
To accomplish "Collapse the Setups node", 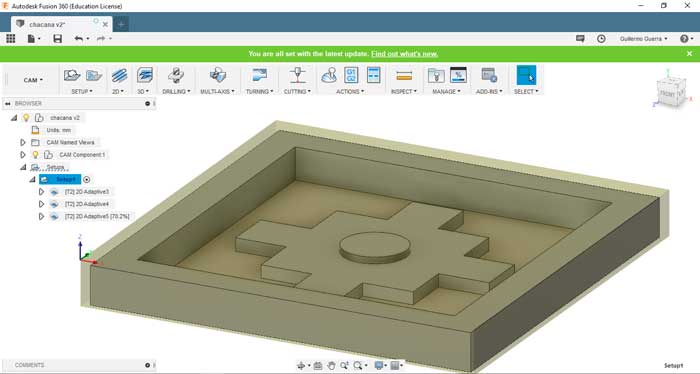I will click(x=23, y=167).
